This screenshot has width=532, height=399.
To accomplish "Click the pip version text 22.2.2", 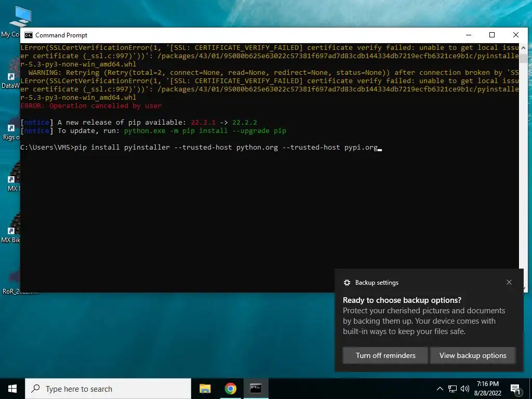I will click(244, 123).
